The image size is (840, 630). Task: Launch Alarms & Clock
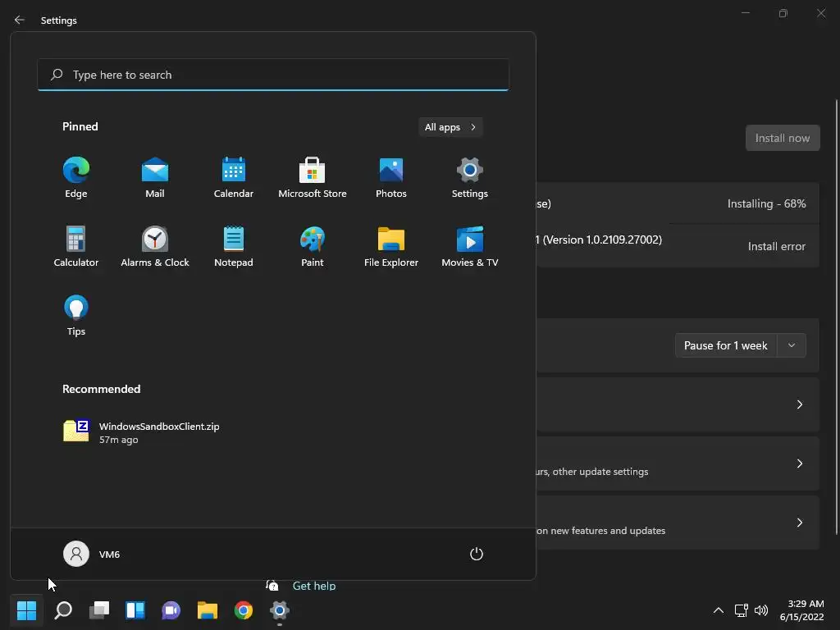point(155,247)
